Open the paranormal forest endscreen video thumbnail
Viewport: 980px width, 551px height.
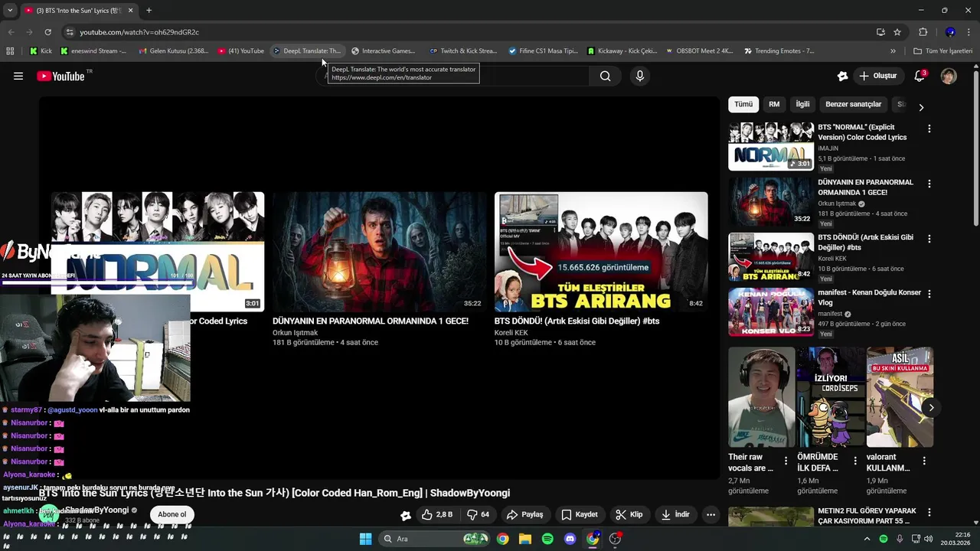click(379, 252)
